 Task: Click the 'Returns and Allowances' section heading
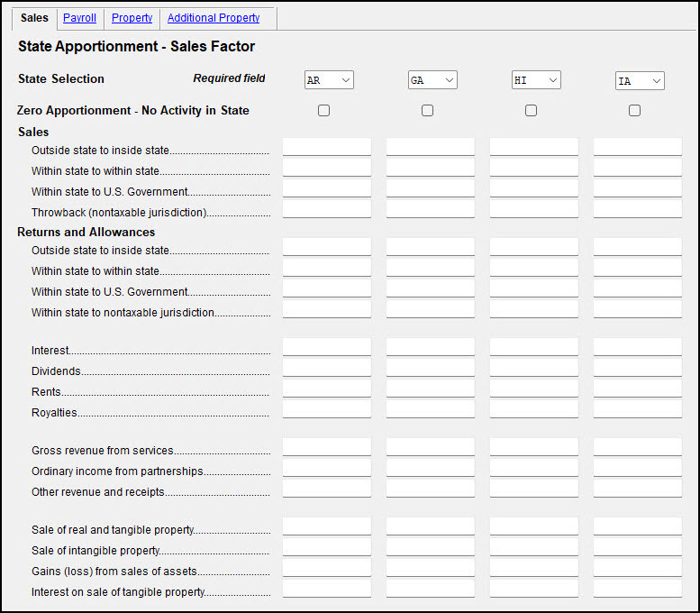pos(86,232)
